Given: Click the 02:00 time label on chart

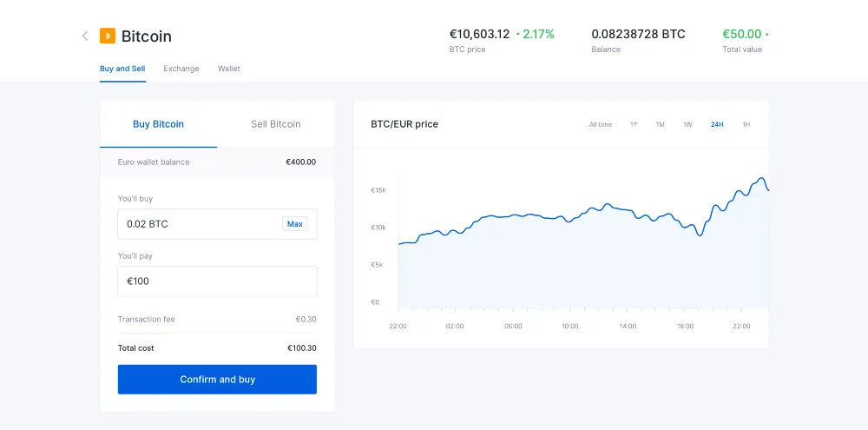Looking at the screenshot, I should (x=455, y=327).
